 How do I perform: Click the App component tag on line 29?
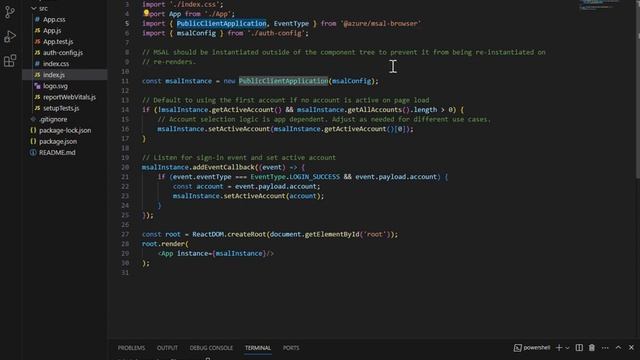167,253
